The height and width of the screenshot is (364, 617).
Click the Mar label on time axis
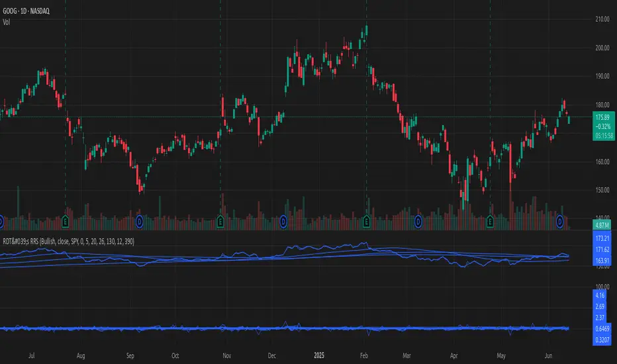pos(407,355)
